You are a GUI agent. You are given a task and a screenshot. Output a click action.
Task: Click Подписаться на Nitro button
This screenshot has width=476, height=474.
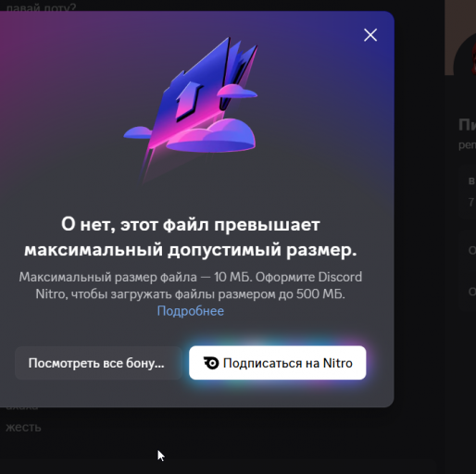tap(278, 363)
